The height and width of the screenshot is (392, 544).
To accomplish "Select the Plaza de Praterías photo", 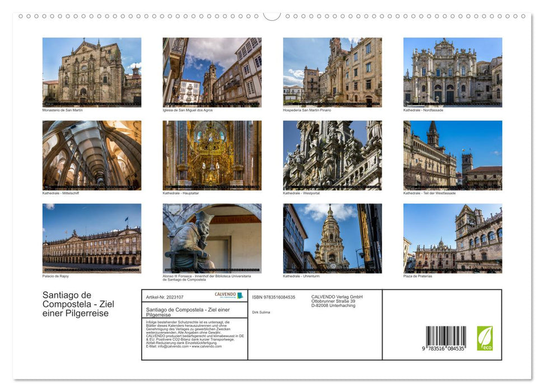I will coord(450,237).
